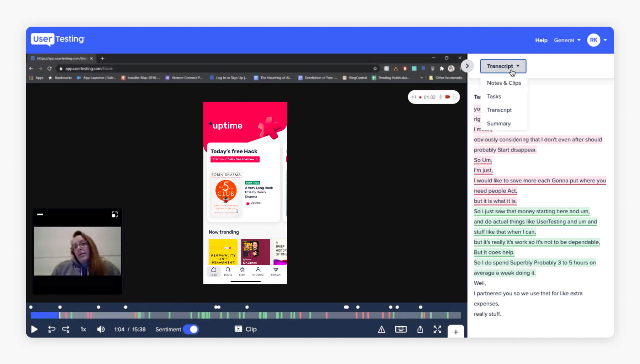
Task: Choose Summary from the panel menu
Action: tap(498, 123)
